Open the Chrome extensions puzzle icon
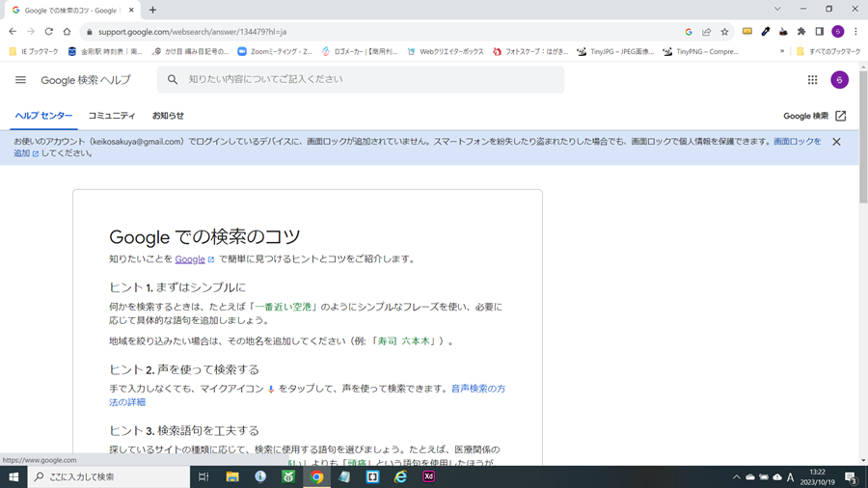 click(x=800, y=32)
